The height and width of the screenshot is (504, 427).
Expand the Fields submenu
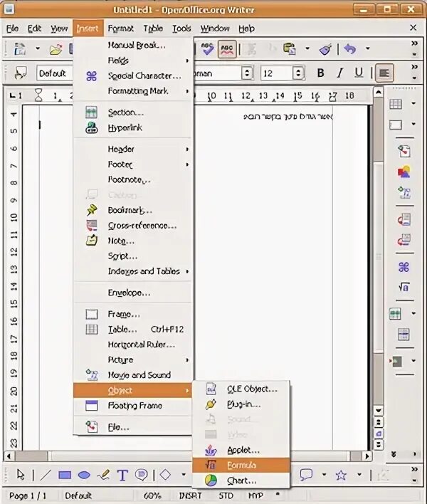pyautogui.click(x=133, y=61)
